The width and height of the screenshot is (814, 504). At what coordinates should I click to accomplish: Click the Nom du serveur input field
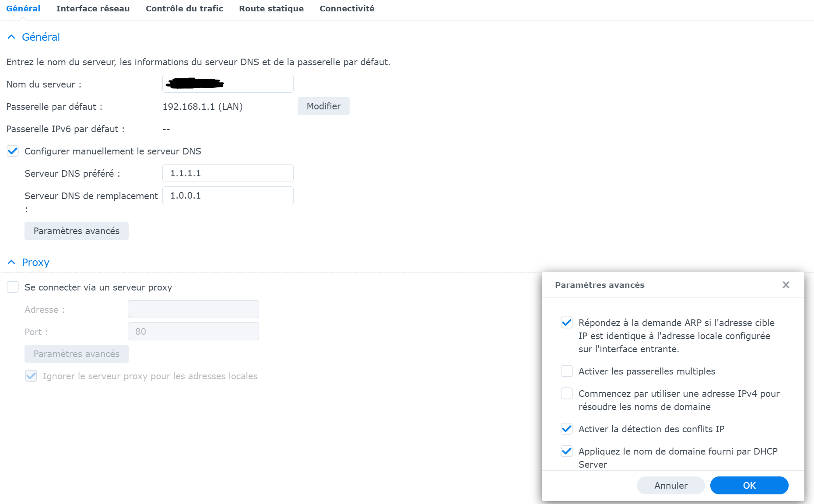click(228, 84)
